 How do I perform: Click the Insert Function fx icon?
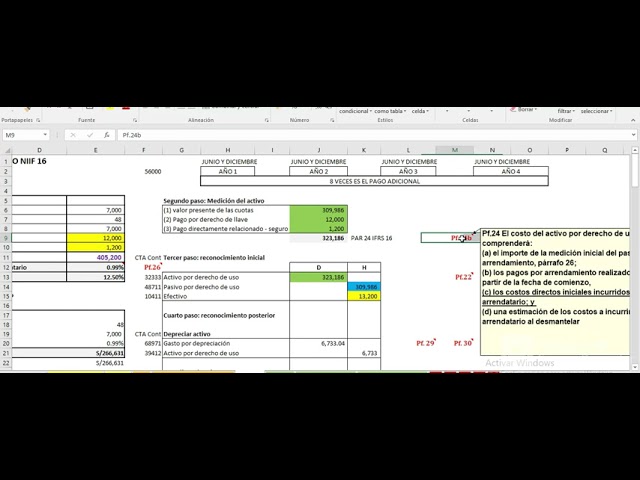(x=107, y=134)
